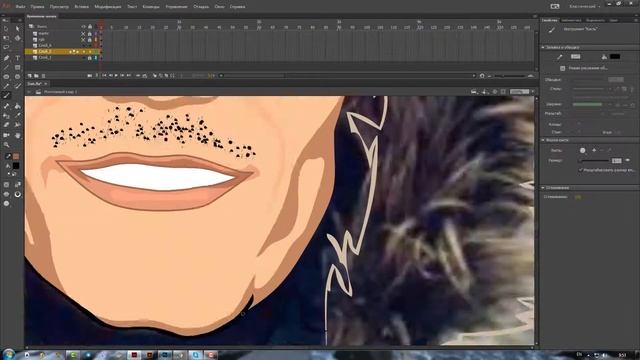This screenshot has height=360, width=640.
Task: Unlock the Слой_1 layer
Action: coord(90,58)
